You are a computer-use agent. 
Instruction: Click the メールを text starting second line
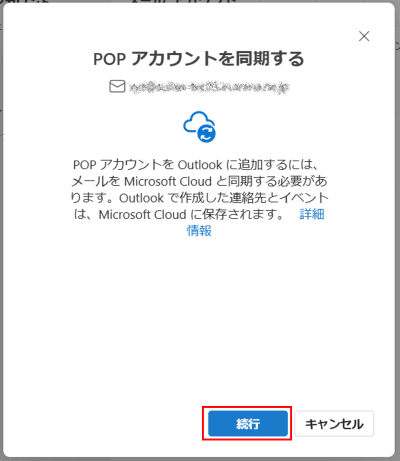[x=96, y=181]
